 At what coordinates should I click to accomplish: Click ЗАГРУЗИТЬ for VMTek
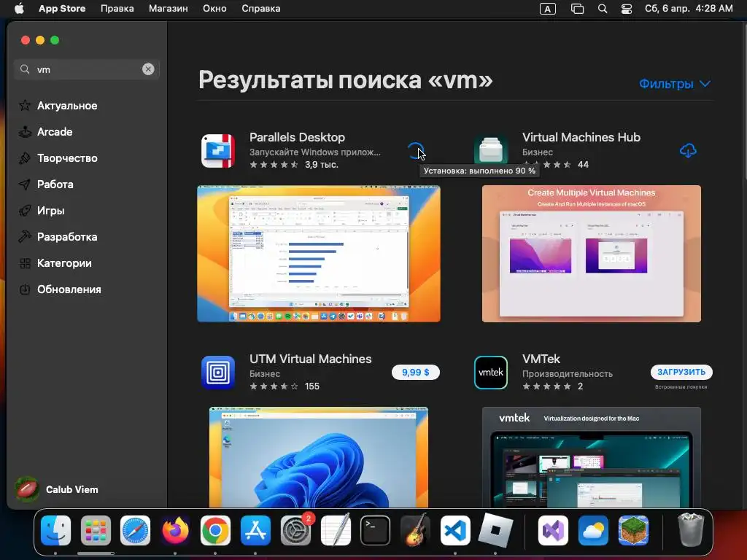coord(681,372)
